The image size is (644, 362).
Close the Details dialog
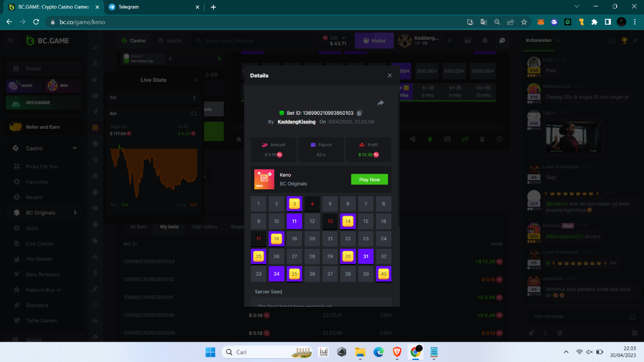(x=390, y=76)
